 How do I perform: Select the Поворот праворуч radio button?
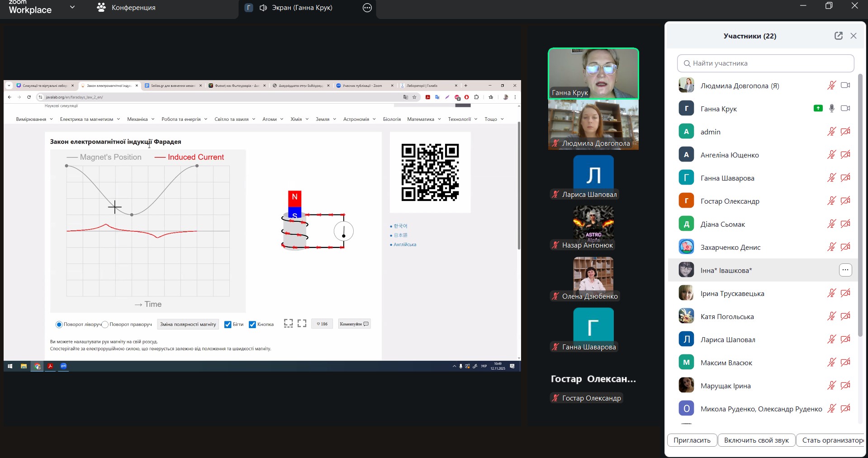[105, 324]
